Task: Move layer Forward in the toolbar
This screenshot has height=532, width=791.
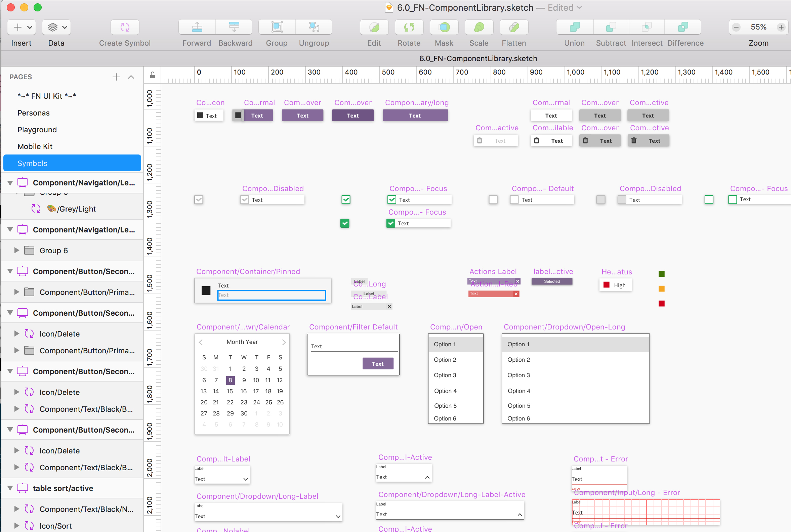Action: tap(197, 27)
